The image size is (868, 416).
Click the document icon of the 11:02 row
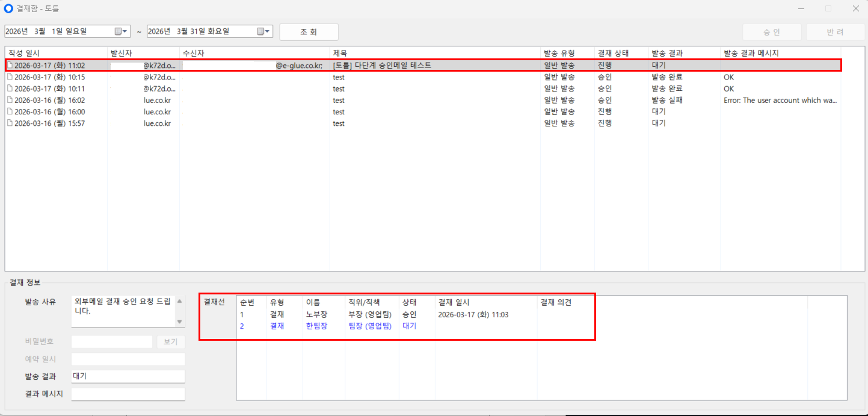click(x=10, y=65)
